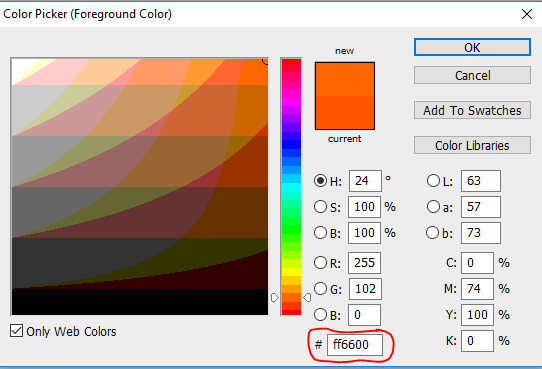Open Color Libraries
This screenshot has width=542, height=369.
pyautogui.click(x=472, y=145)
